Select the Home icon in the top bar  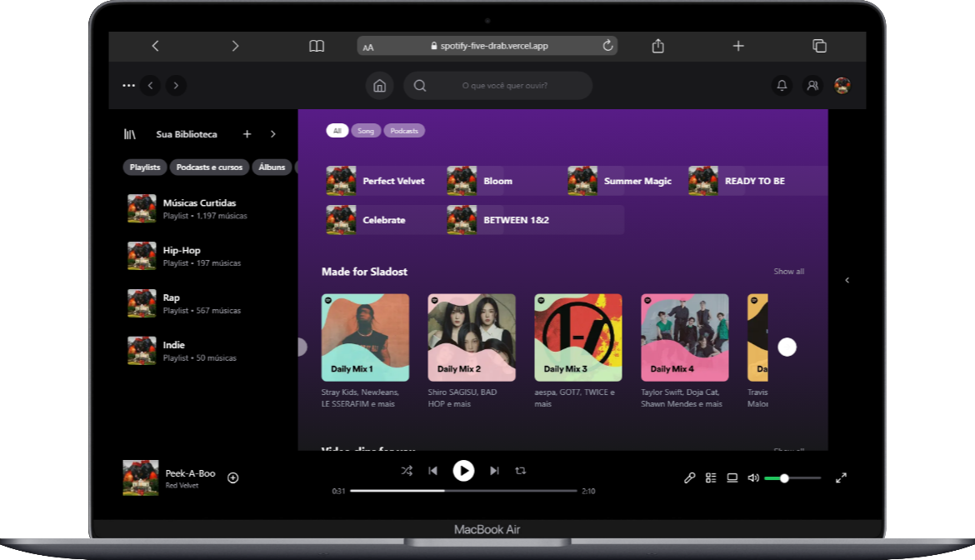pos(380,85)
